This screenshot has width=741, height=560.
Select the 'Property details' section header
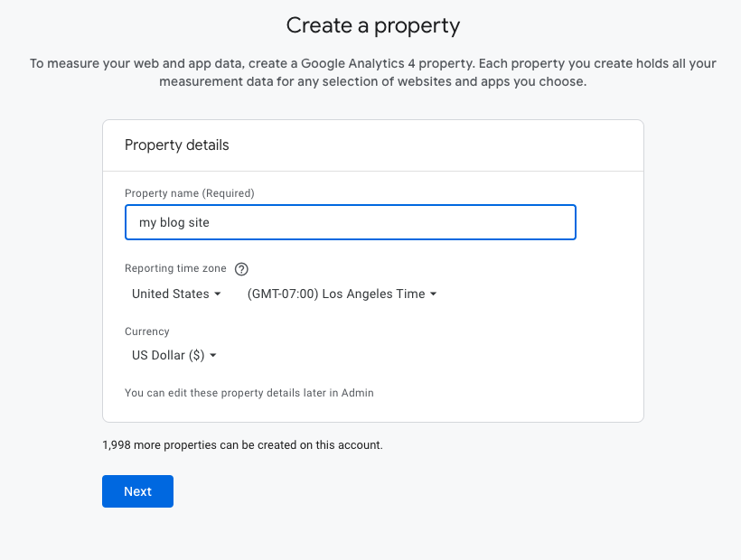coord(177,145)
